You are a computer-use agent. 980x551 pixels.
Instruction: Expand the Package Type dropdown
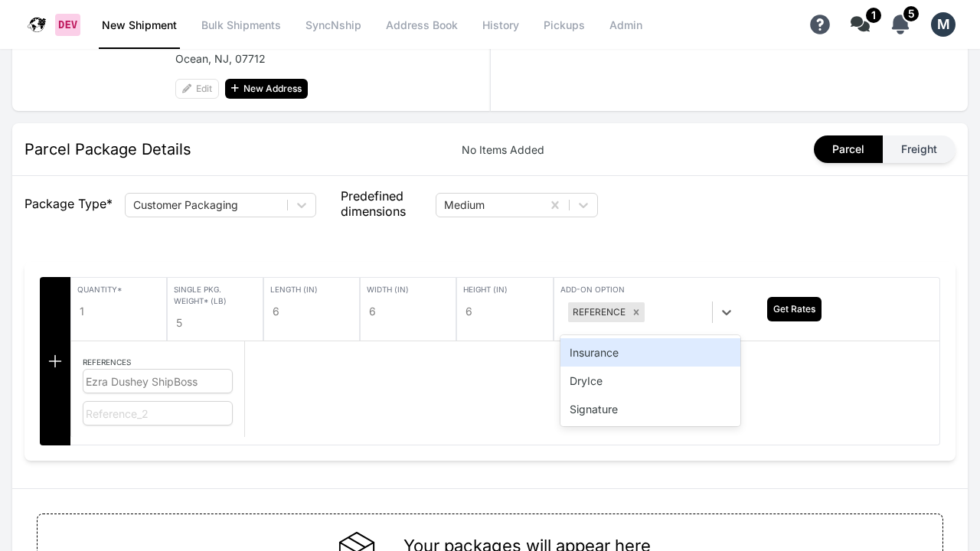302,205
